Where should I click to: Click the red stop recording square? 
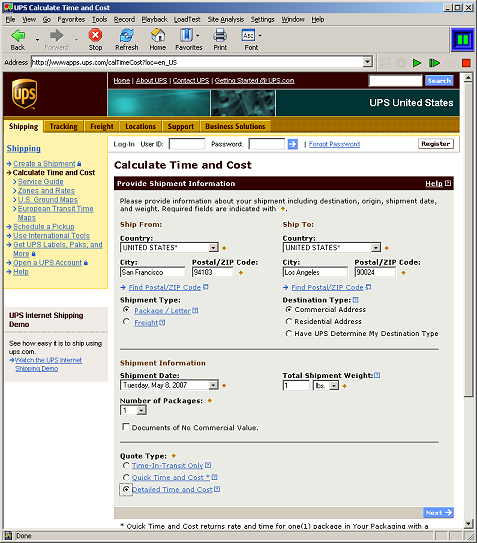(x=466, y=63)
